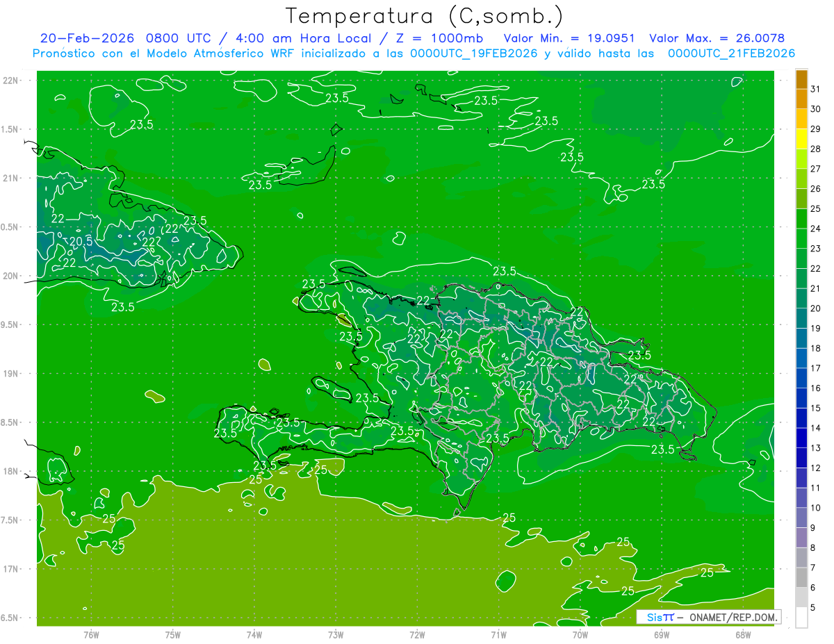This screenshot has height=644, width=834.
Task: Click the '30' label on the color scale
Action: tap(816, 109)
